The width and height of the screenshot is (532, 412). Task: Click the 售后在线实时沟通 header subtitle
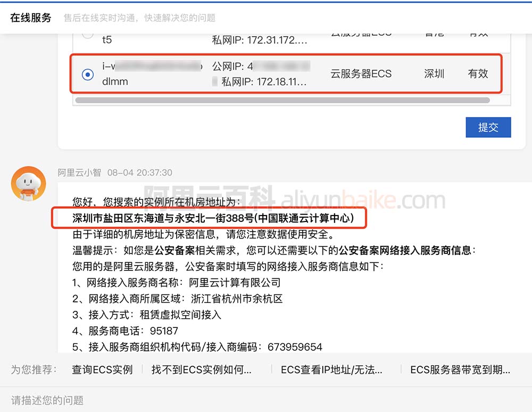coord(139,18)
